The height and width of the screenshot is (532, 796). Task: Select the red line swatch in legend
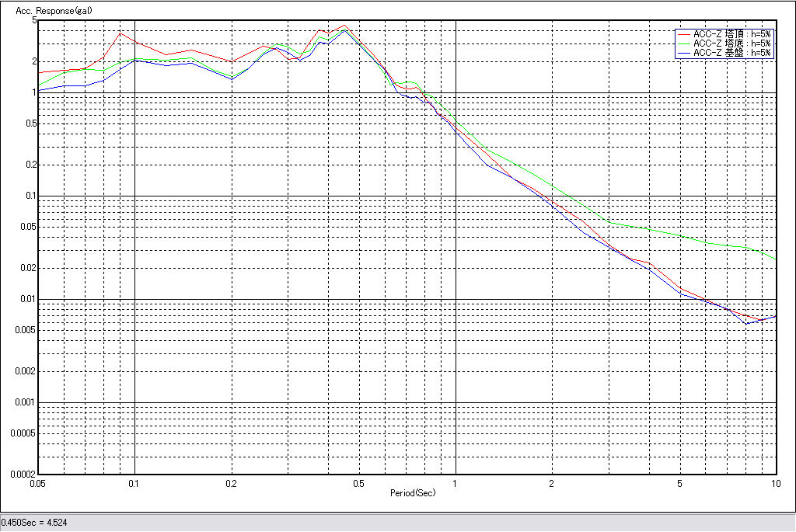click(683, 34)
